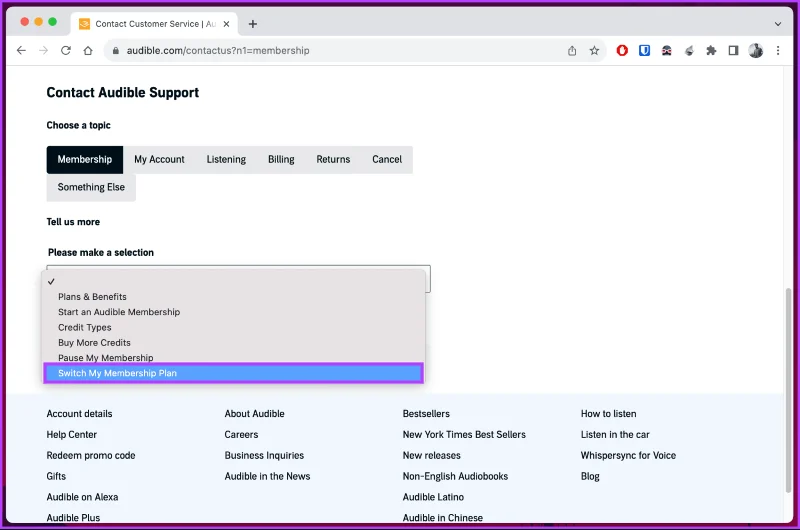Visit Audible on Alexa link
This screenshot has width=800, height=530.
(82, 497)
